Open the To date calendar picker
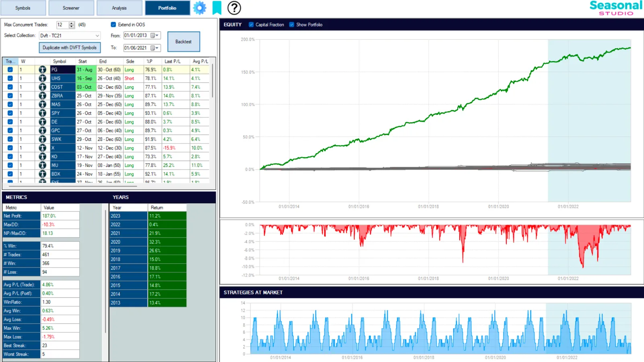644x362 pixels. point(154,48)
